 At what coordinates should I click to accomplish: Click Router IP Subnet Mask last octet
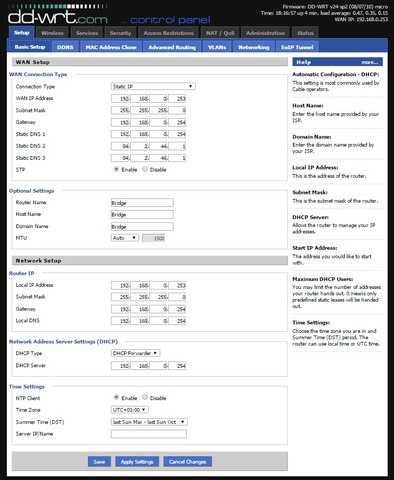click(x=178, y=297)
